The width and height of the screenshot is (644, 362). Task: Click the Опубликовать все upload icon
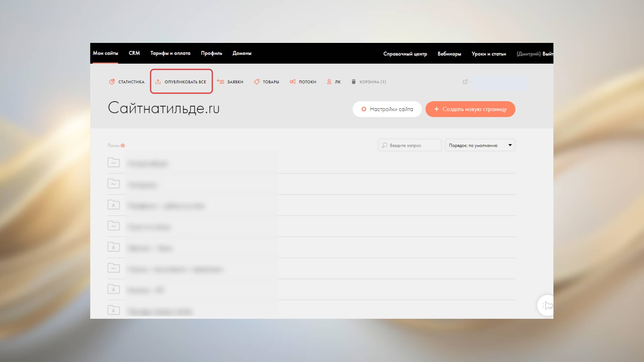click(x=158, y=82)
